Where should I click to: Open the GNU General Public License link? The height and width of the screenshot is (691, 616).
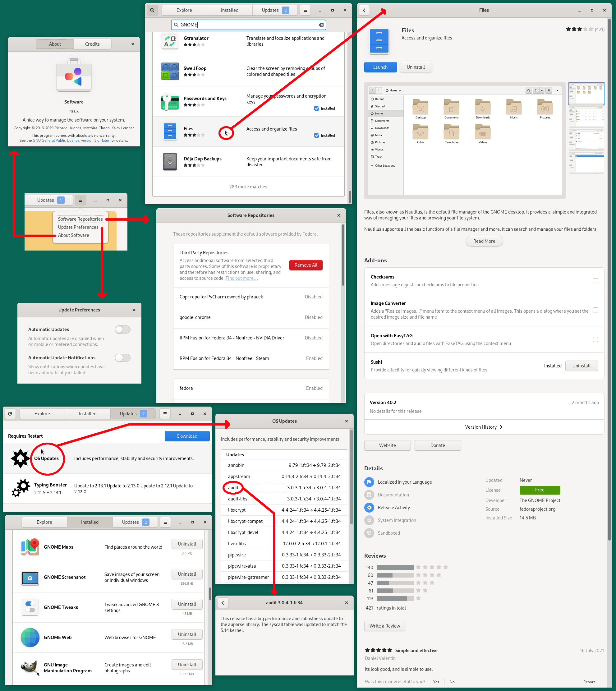coord(71,141)
